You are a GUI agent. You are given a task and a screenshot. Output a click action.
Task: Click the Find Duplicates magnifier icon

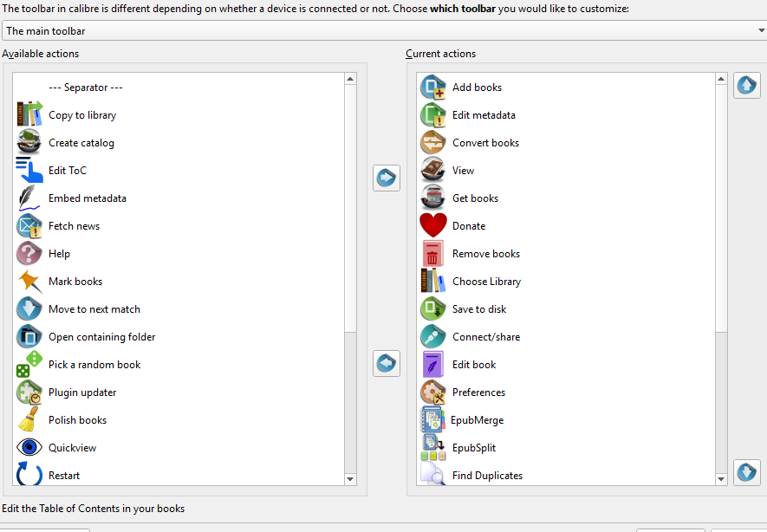coord(433,474)
